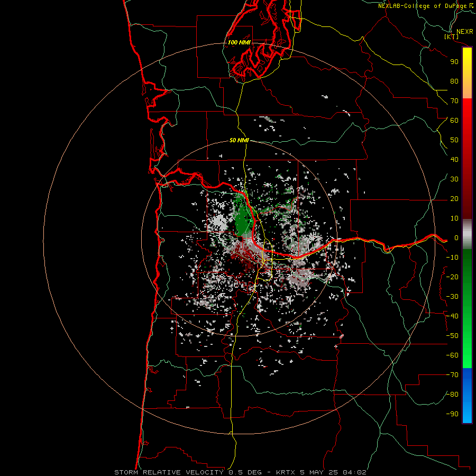Click the 0 value on velocity scale
Screen dimensions: 476x476
tap(456, 238)
